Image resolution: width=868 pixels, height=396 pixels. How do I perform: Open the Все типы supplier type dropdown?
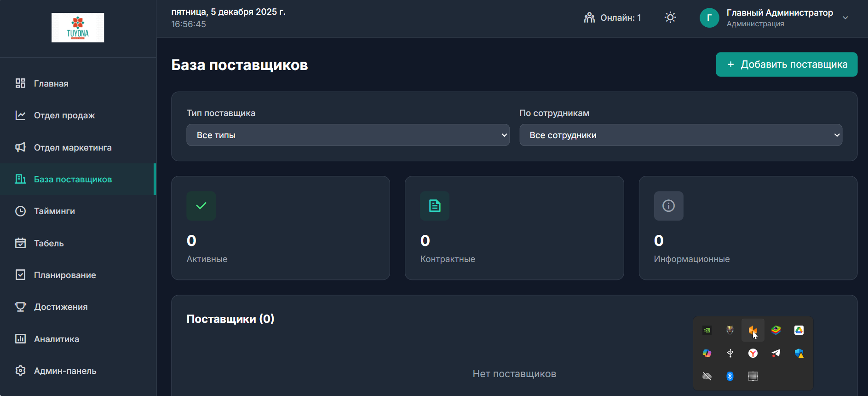click(348, 135)
